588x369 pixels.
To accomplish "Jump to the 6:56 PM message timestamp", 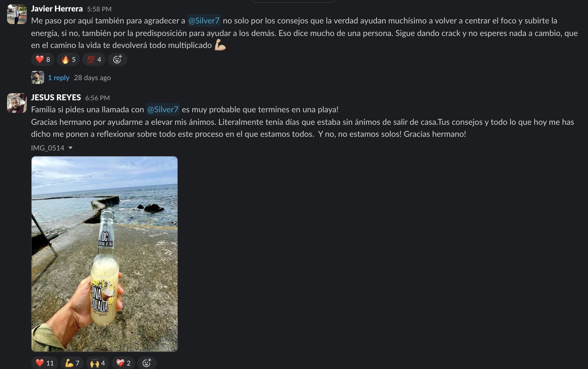I will pyautogui.click(x=97, y=98).
